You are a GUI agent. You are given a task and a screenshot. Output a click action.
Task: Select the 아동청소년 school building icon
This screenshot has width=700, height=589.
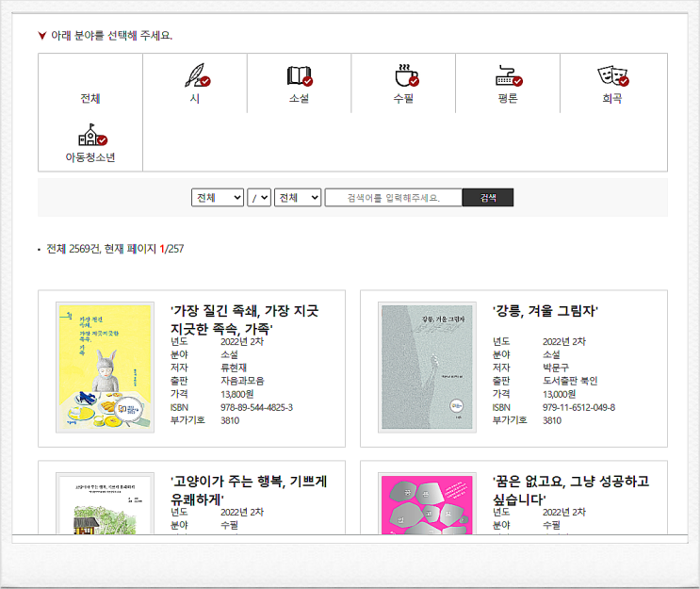coord(92,135)
